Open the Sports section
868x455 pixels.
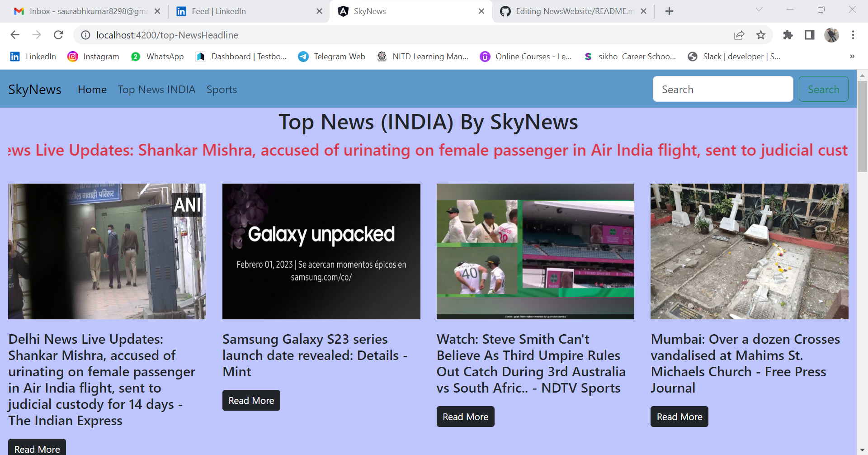tap(221, 89)
